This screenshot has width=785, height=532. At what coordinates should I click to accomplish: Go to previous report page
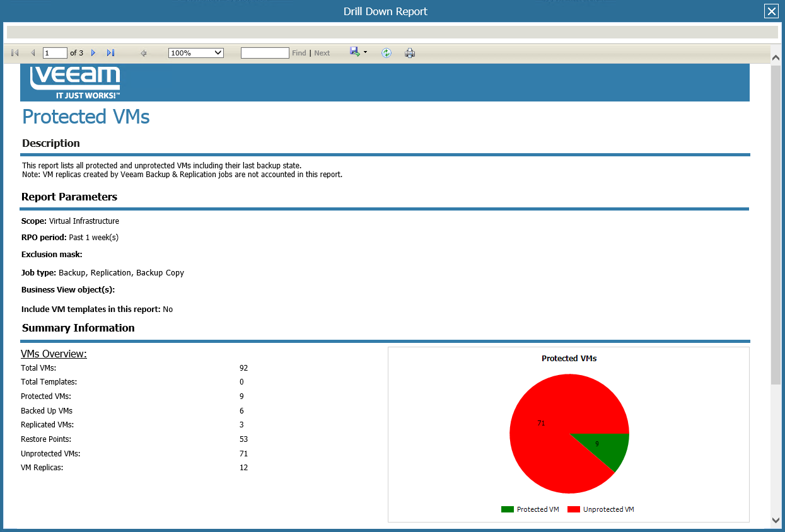[33, 53]
